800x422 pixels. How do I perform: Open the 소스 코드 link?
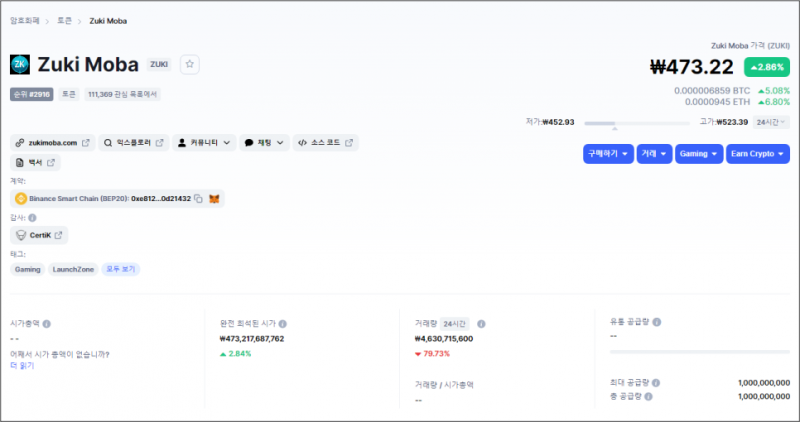coord(326,143)
